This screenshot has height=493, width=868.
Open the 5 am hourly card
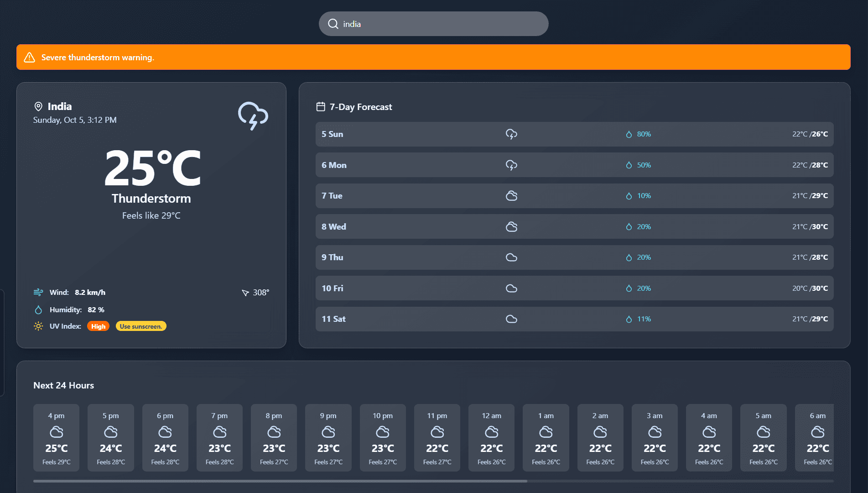tap(764, 437)
